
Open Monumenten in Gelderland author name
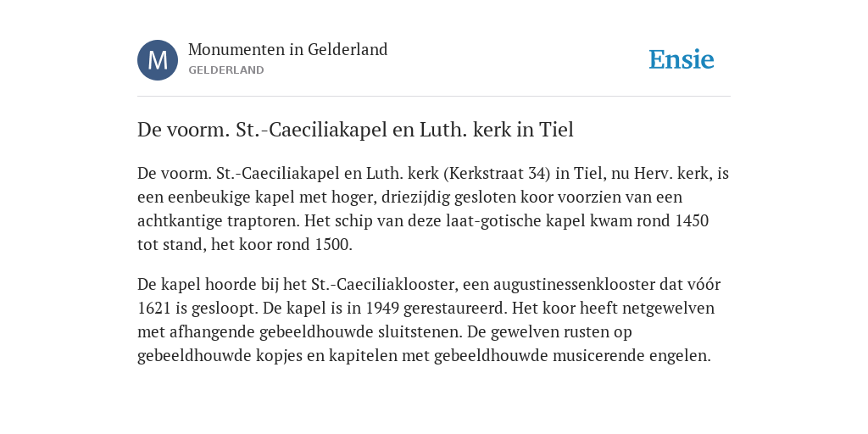tap(288, 49)
